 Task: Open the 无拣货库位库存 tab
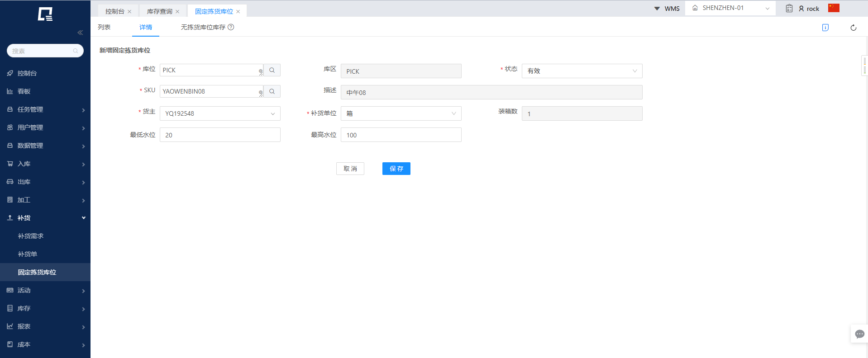pos(203,27)
